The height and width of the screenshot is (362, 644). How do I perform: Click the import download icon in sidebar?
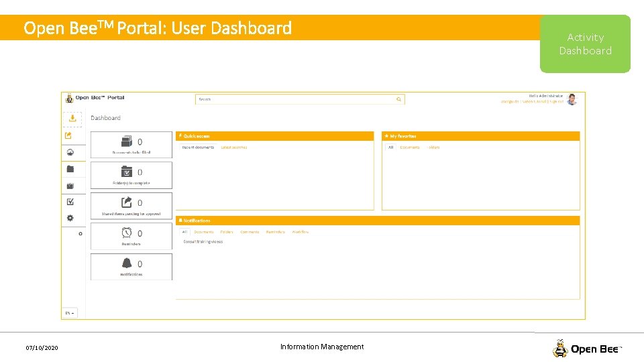[72, 119]
